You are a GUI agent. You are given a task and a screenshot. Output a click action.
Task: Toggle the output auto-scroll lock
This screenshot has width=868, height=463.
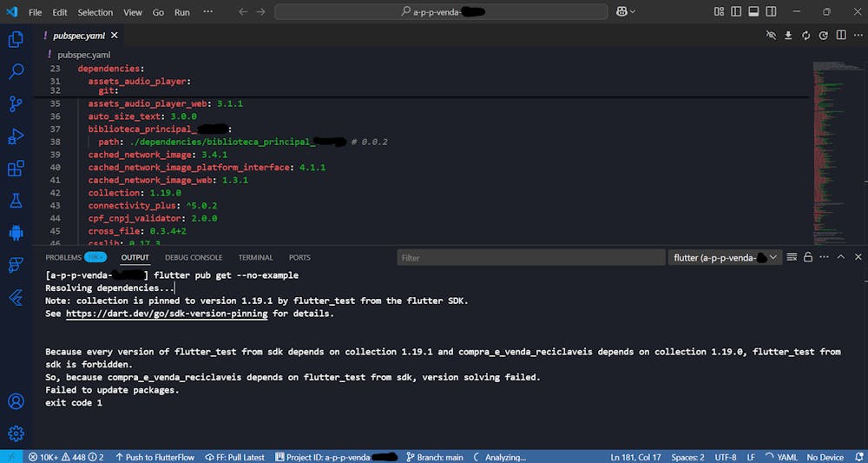click(808, 258)
